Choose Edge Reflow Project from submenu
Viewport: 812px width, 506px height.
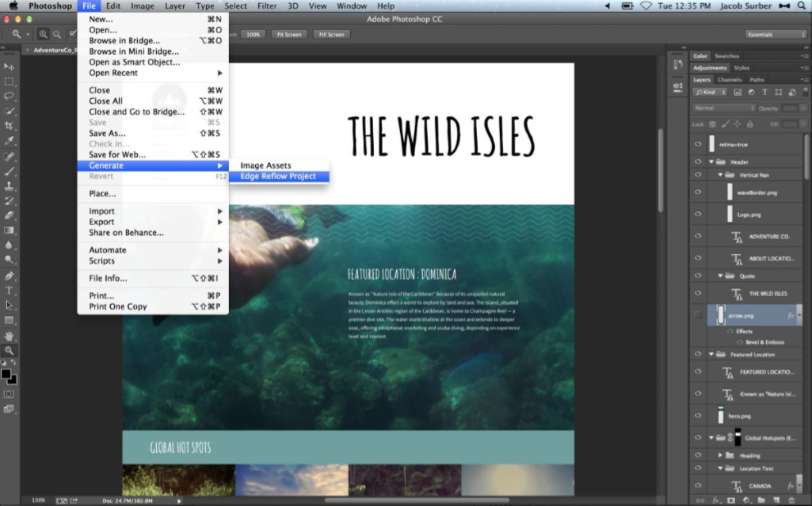(x=278, y=177)
